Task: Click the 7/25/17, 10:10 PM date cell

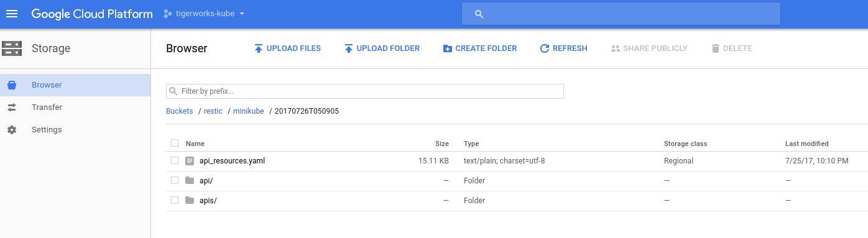Action: click(817, 161)
